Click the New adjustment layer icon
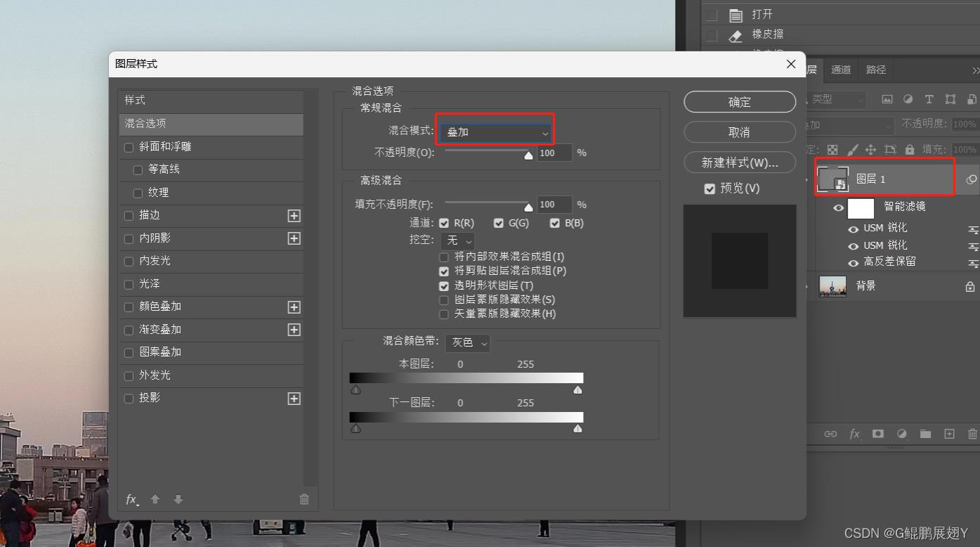 (901, 434)
